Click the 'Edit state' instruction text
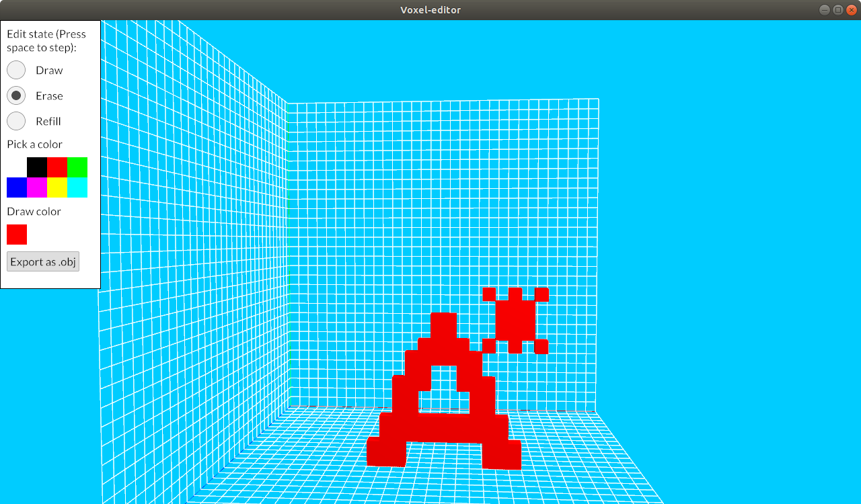Viewport: 861px width, 504px height. (x=46, y=41)
